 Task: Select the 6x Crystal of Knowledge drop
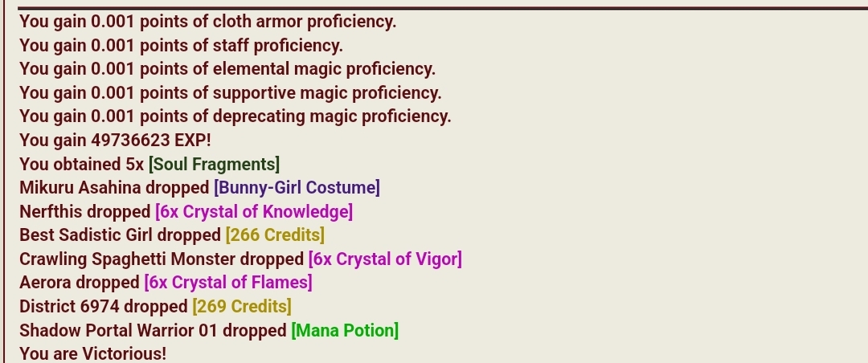253,211
